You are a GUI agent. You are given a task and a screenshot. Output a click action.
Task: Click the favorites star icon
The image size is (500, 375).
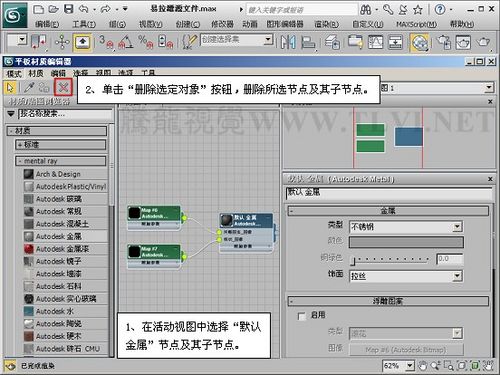pyautogui.click(x=418, y=10)
